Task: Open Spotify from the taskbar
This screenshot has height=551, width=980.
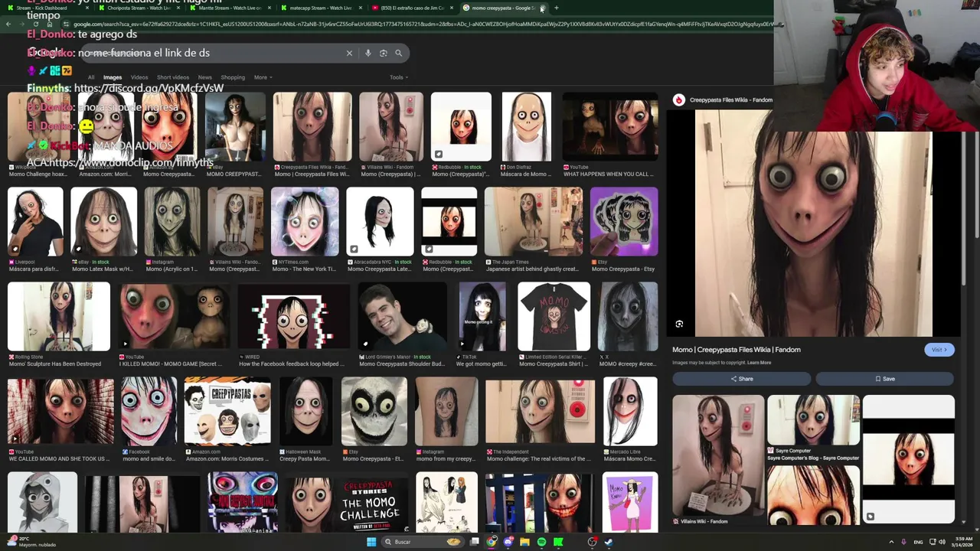Action: click(541, 542)
